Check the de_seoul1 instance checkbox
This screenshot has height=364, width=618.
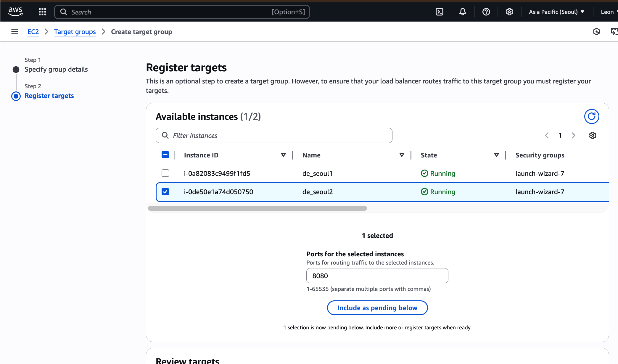(x=165, y=173)
